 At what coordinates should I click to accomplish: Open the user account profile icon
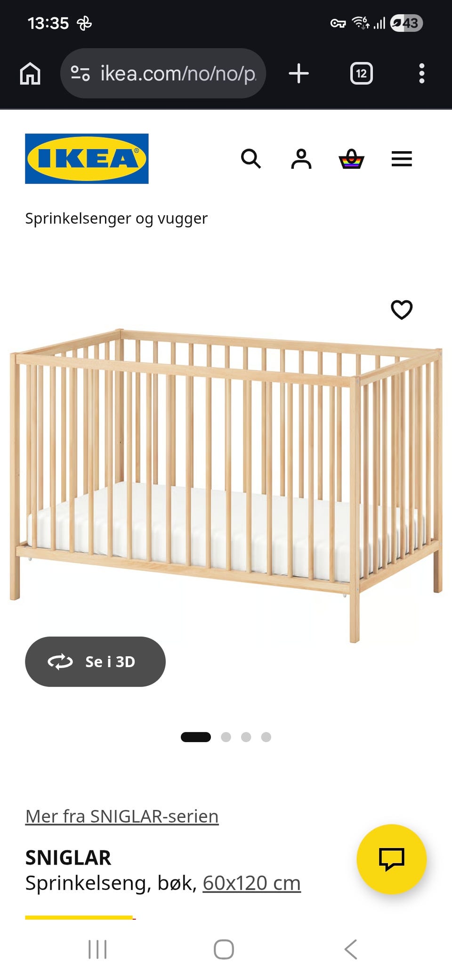tap(301, 159)
